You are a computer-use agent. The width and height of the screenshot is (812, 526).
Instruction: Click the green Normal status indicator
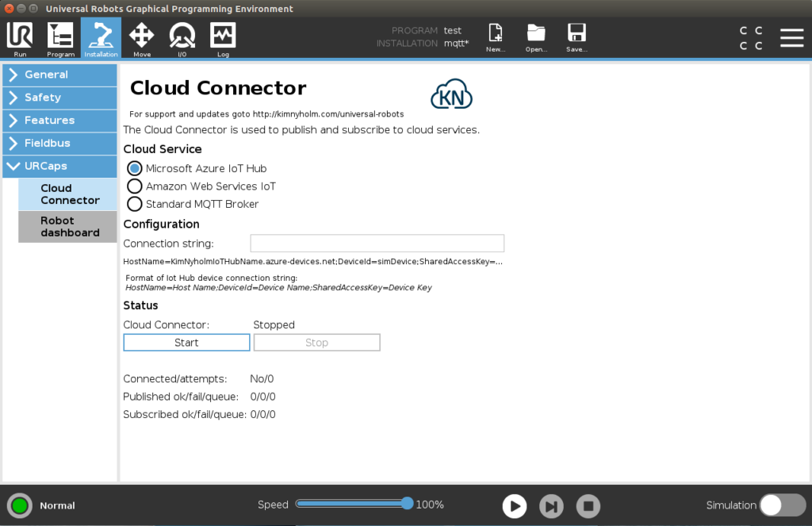pyautogui.click(x=20, y=505)
